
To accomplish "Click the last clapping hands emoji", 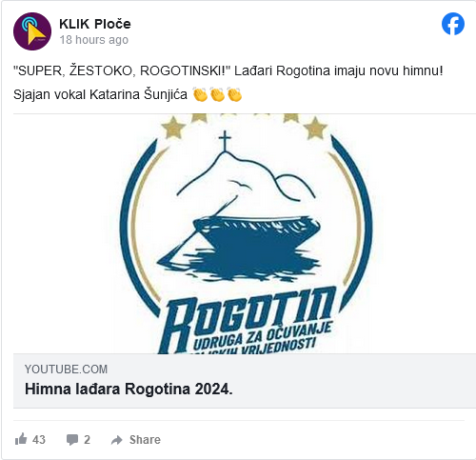I will click(x=234, y=94).
